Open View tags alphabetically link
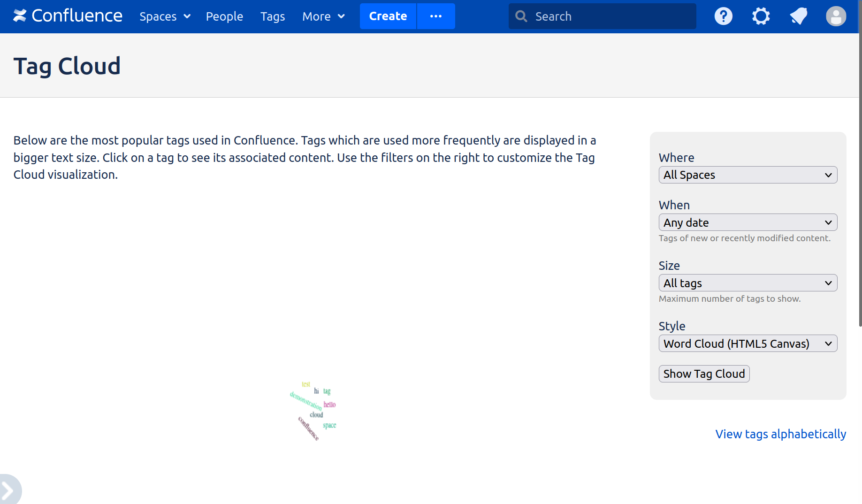 (780, 434)
